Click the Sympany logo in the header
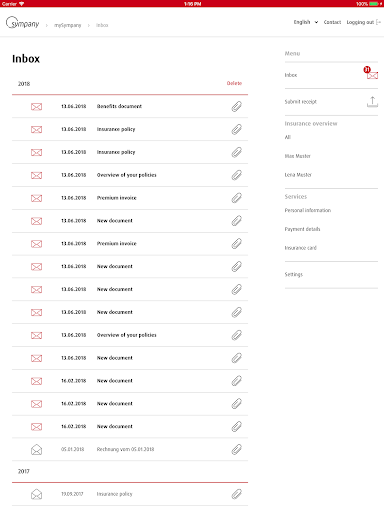This screenshot has height=512, width=384. 22,23
